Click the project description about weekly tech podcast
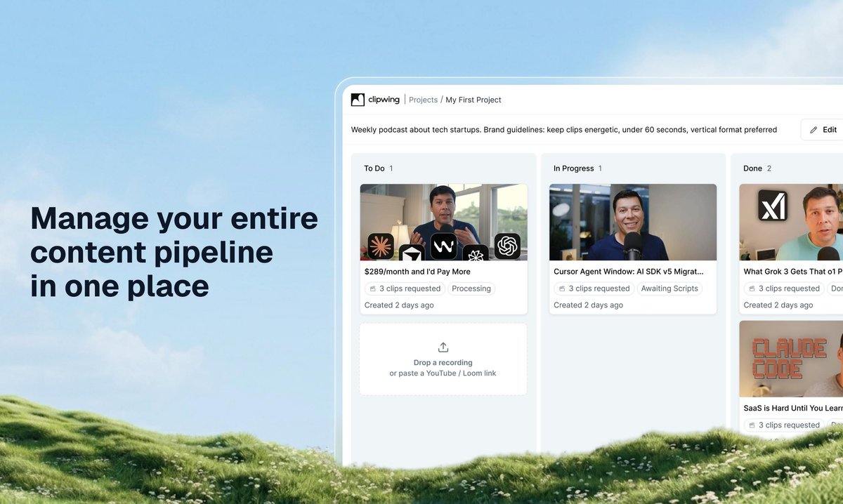Viewport: 843px width, 504px height. [x=564, y=130]
